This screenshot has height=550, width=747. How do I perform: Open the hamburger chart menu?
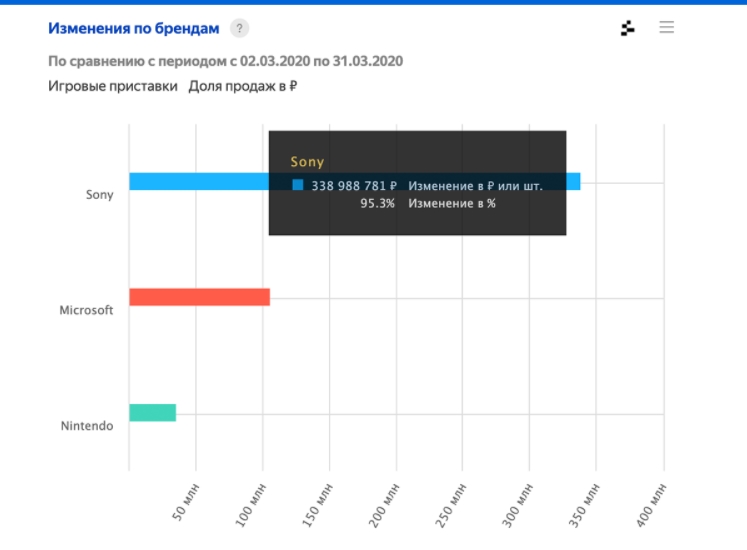pyautogui.click(x=667, y=27)
